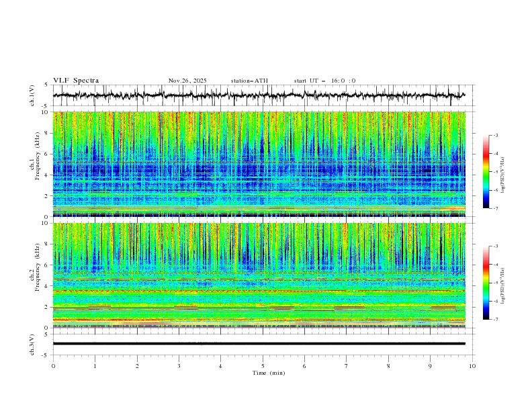
Task: Click the ch.1 "Frequency (kHz)" axis label
Action: pos(38,155)
